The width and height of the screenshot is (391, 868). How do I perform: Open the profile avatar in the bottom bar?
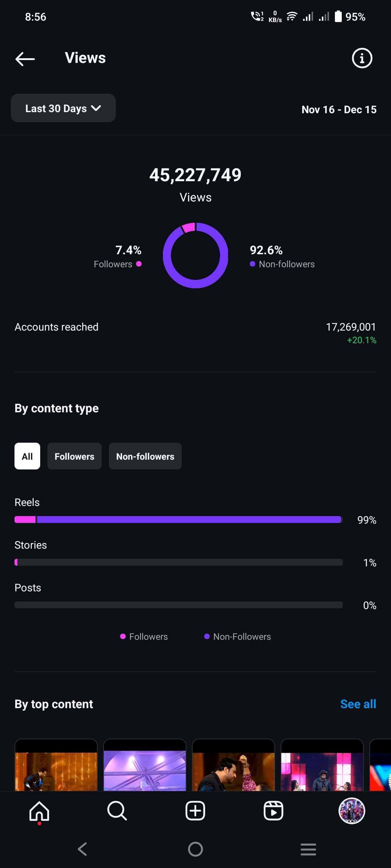pyautogui.click(x=352, y=811)
